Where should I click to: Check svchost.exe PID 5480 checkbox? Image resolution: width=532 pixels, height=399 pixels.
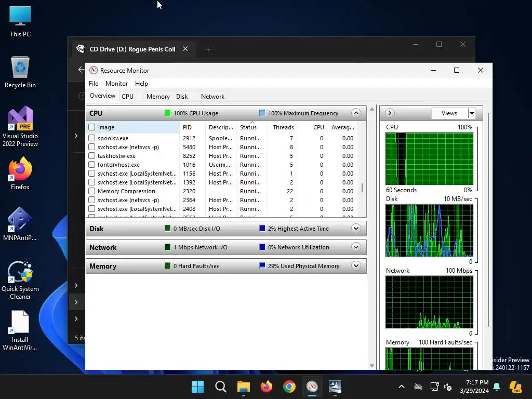[x=91, y=147]
